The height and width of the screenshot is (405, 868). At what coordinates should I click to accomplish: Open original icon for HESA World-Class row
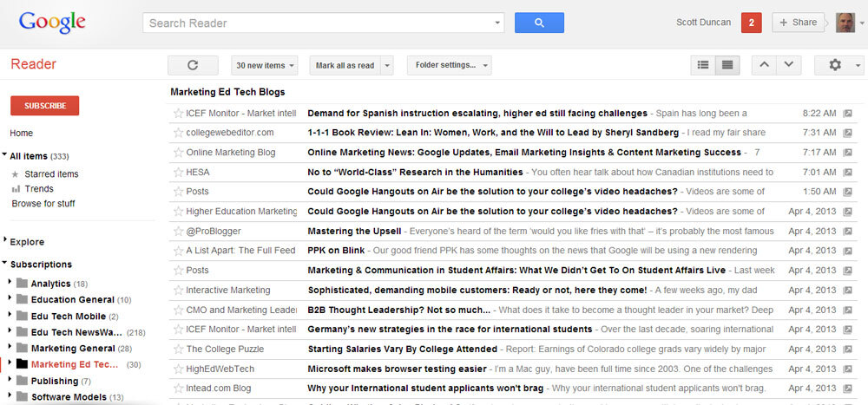pyautogui.click(x=847, y=173)
